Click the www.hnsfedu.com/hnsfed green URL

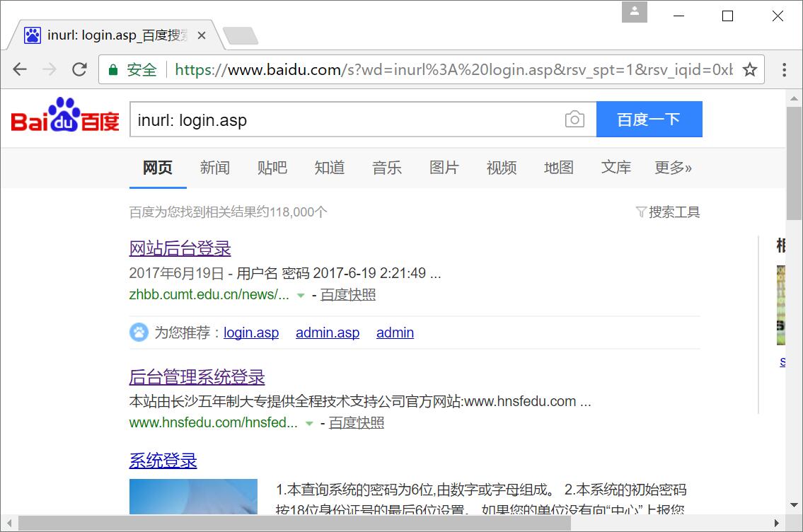[x=213, y=423]
